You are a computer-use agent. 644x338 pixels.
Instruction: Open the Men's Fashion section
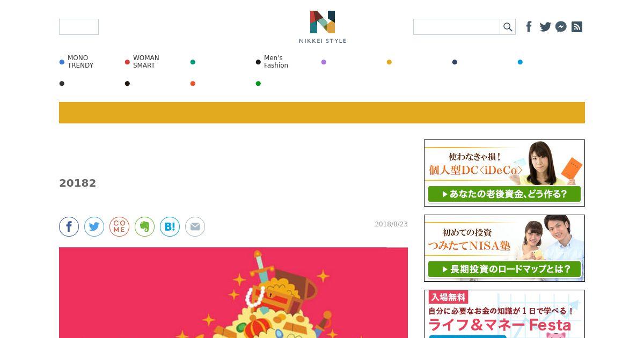(x=276, y=62)
